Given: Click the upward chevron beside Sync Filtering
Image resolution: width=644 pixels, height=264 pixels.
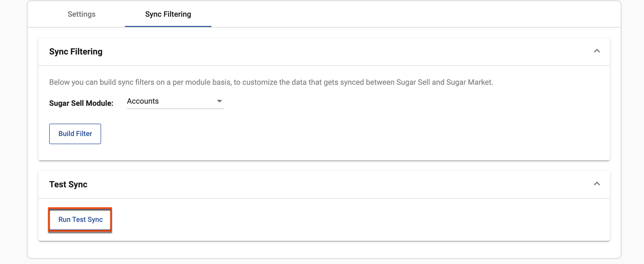Looking at the screenshot, I should [x=597, y=51].
